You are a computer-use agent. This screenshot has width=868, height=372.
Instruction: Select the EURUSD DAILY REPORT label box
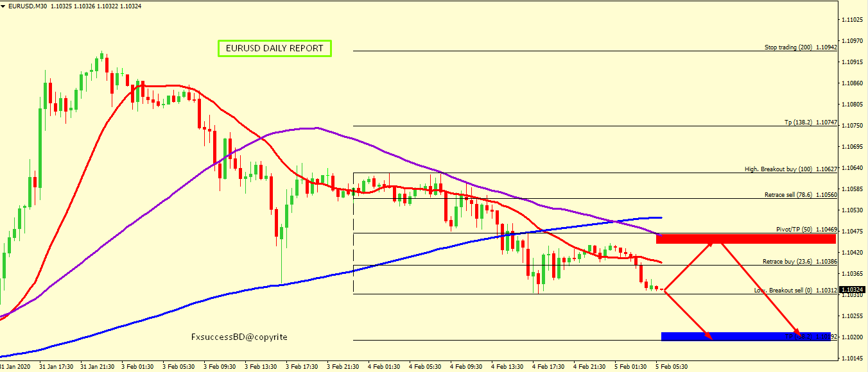pyautogui.click(x=275, y=49)
